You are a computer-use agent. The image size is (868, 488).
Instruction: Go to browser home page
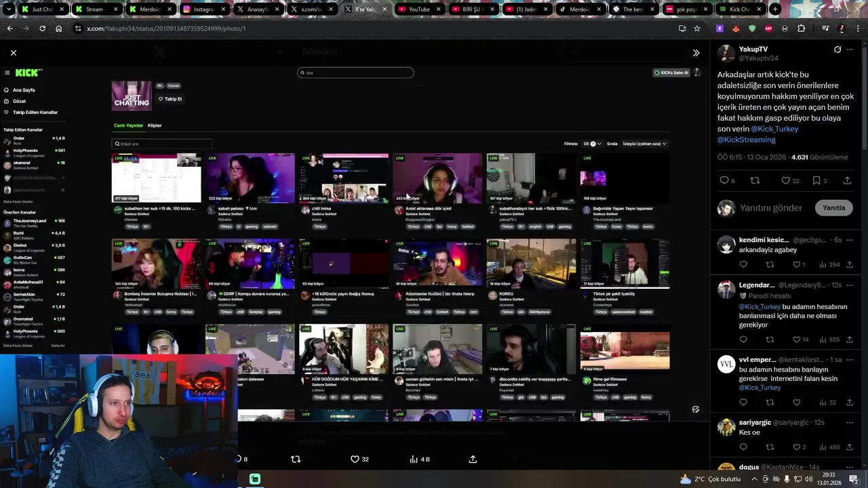coord(58,28)
